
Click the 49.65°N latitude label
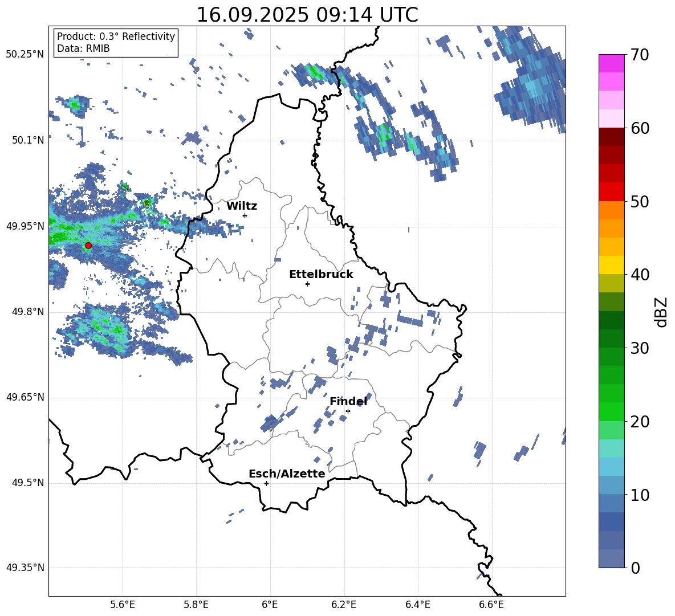click(25, 397)
